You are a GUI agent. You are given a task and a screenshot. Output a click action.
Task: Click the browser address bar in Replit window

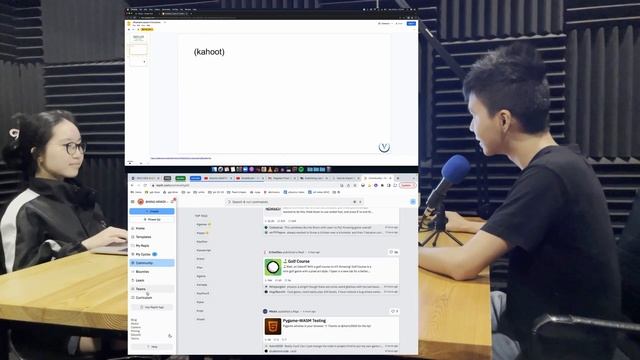point(245,185)
